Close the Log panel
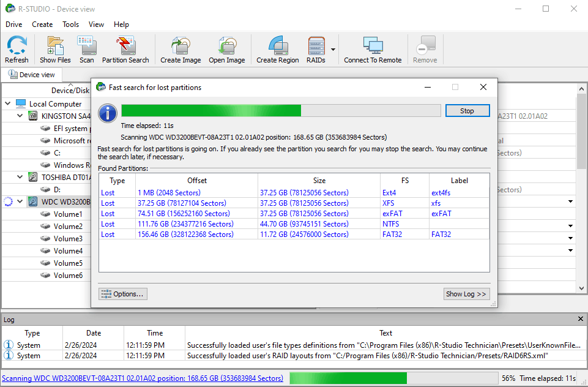The width and height of the screenshot is (588, 387). point(581,318)
